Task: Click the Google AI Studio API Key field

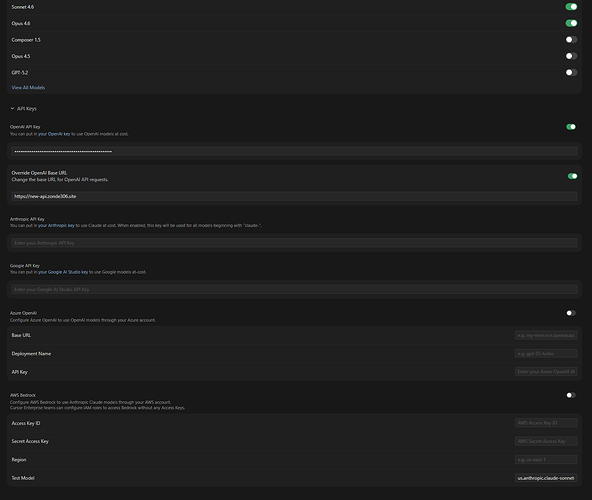Action: 294,290
